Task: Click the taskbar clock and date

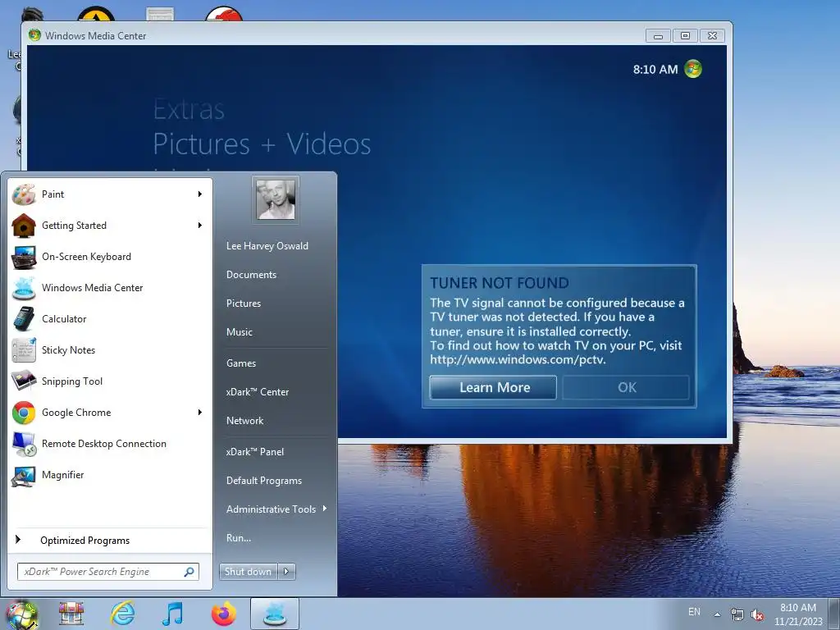Action: point(798,614)
